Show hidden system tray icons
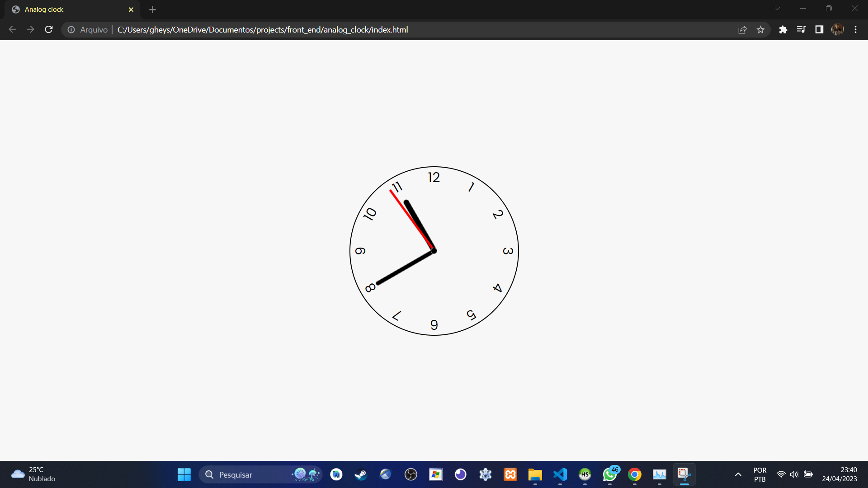 (738, 474)
